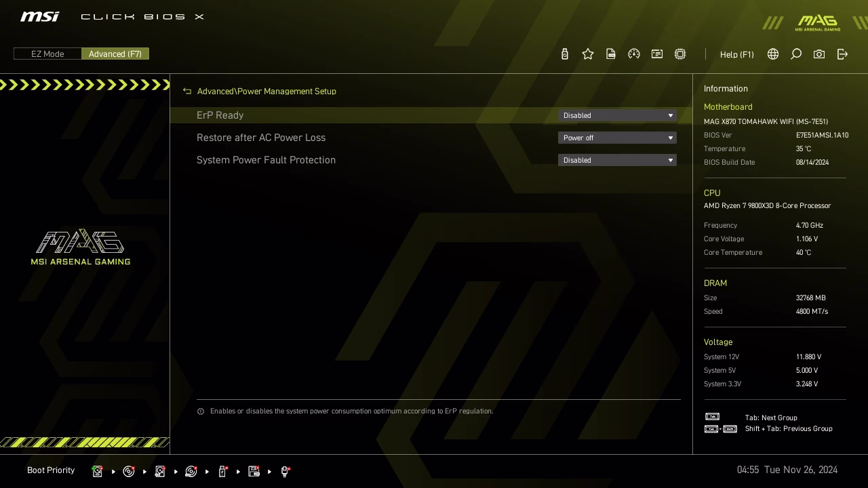Select the ErP Ready setting row
The image size is (868, 488).
pos(431,115)
